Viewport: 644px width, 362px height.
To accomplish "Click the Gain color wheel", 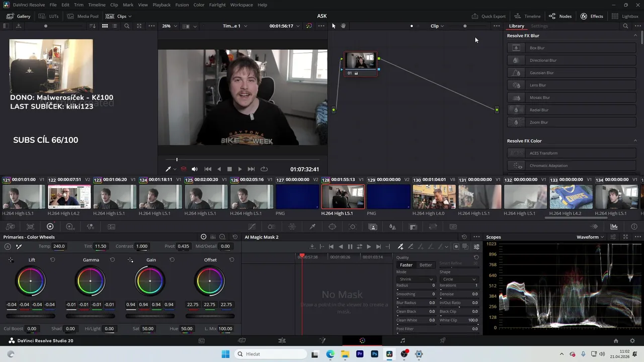I will point(150,281).
